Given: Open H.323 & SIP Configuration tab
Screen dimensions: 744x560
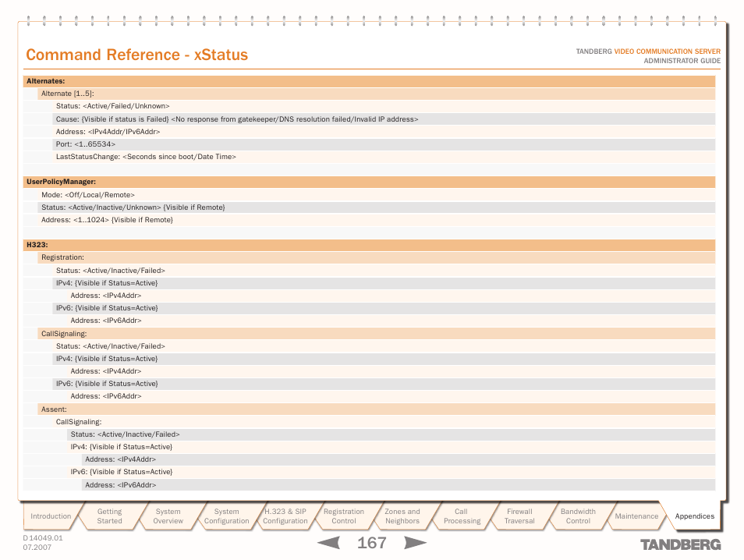Looking at the screenshot, I should tap(285, 516).
